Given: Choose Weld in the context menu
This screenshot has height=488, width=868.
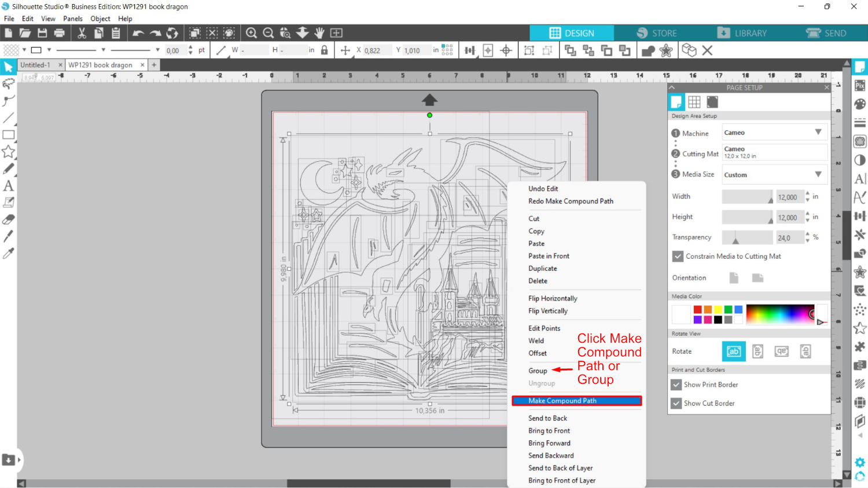Looking at the screenshot, I should (536, 340).
